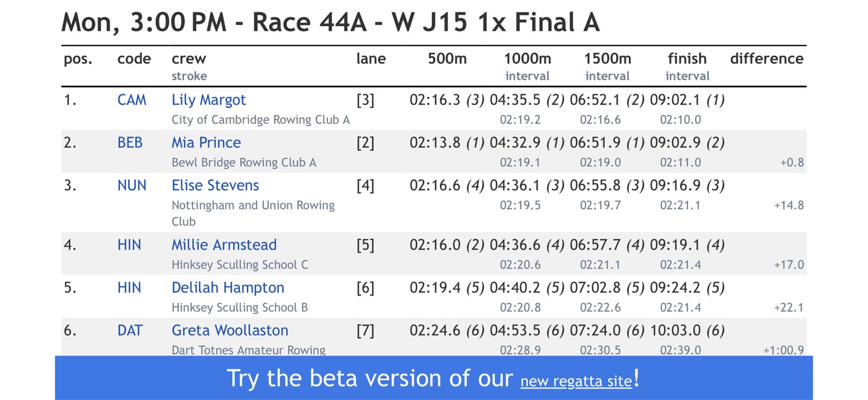Image resolution: width=868 pixels, height=400 pixels.
Task: Open the NUN club code link
Action: click(x=132, y=186)
